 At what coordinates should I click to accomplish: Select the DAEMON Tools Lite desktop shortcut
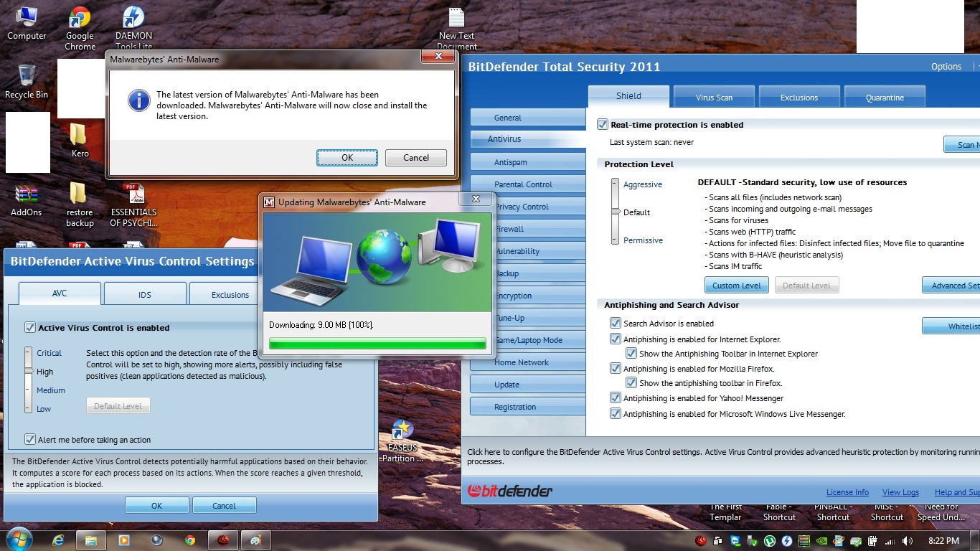point(133,29)
